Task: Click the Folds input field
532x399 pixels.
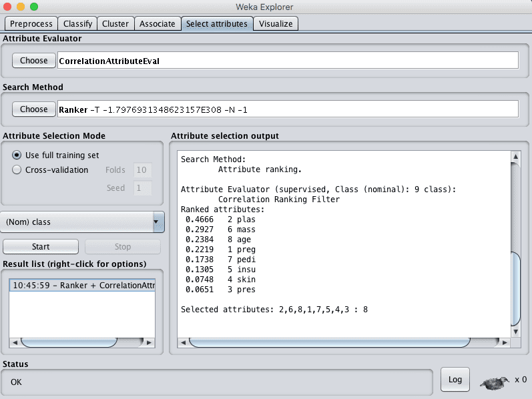Action: coord(142,169)
